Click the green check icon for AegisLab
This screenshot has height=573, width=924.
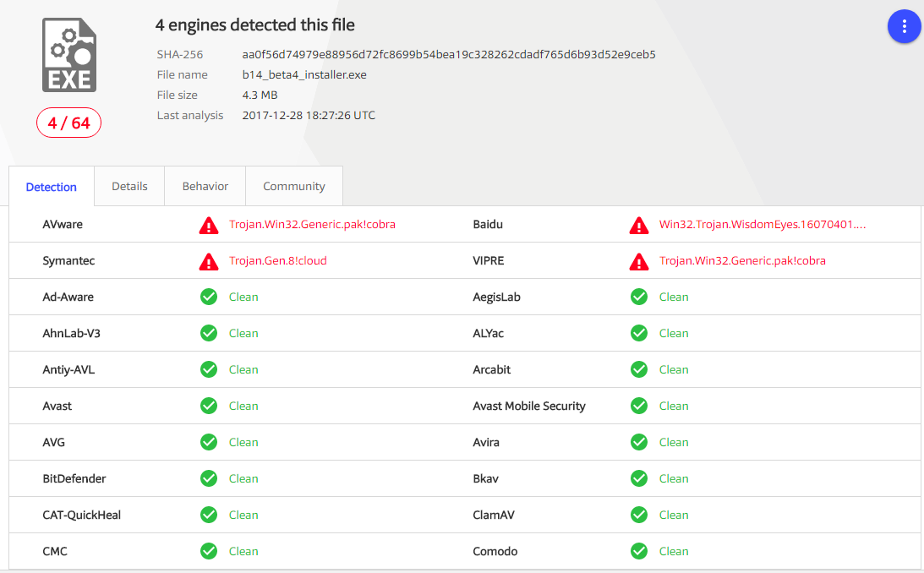click(639, 297)
